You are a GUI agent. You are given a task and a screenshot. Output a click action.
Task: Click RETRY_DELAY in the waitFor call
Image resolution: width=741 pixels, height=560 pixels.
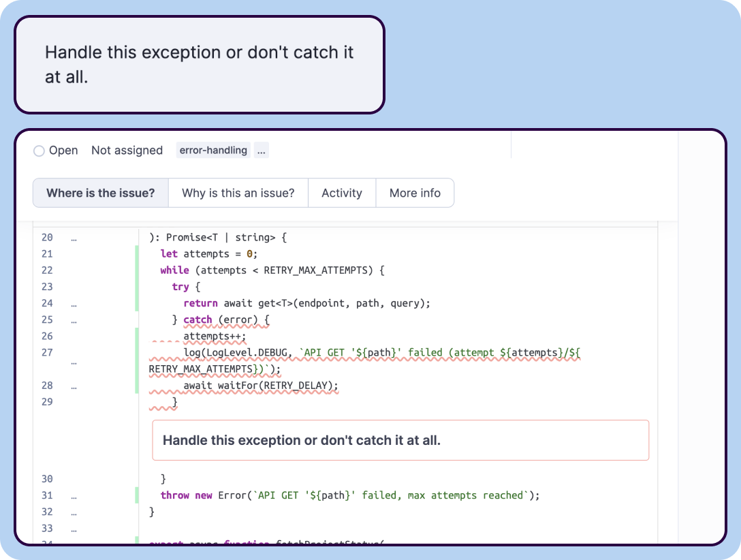298,386
